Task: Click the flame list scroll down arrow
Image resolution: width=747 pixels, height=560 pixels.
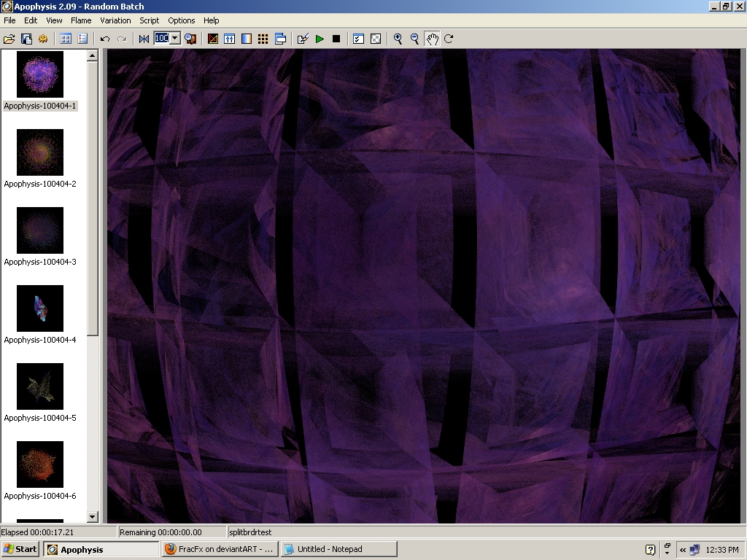Action: pos(93,517)
